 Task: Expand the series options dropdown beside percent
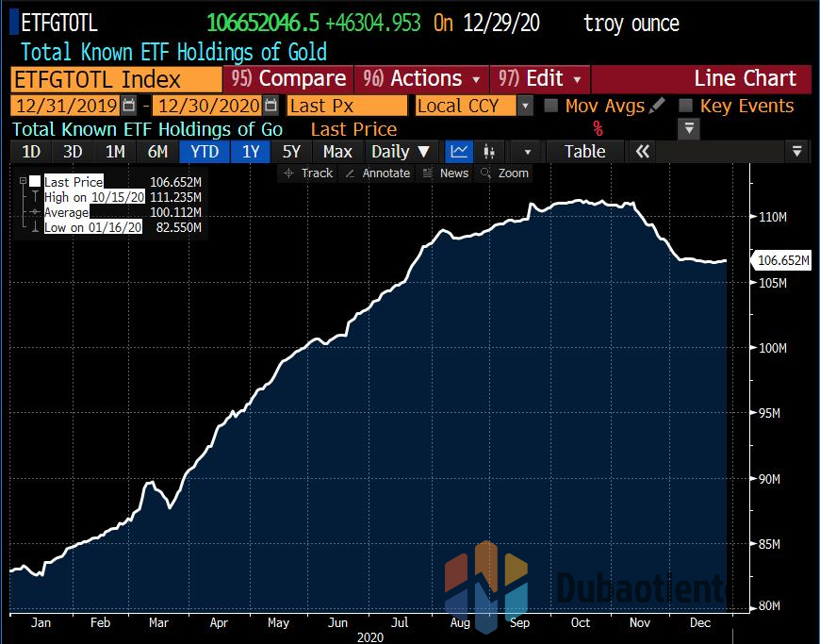[689, 128]
